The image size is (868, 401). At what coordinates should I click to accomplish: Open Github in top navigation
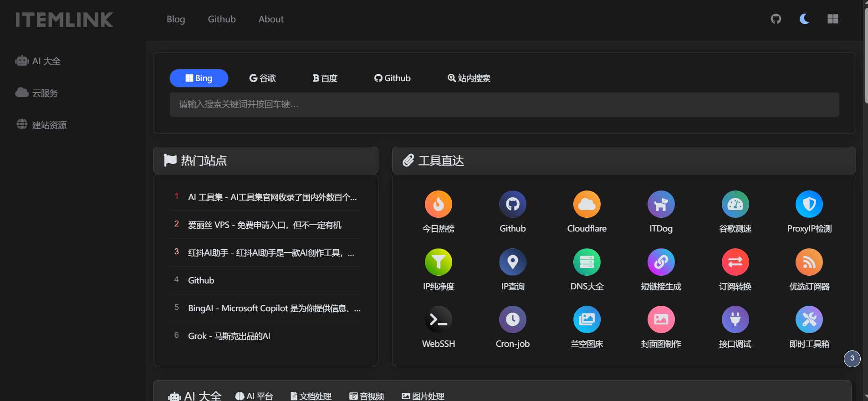click(x=222, y=19)
